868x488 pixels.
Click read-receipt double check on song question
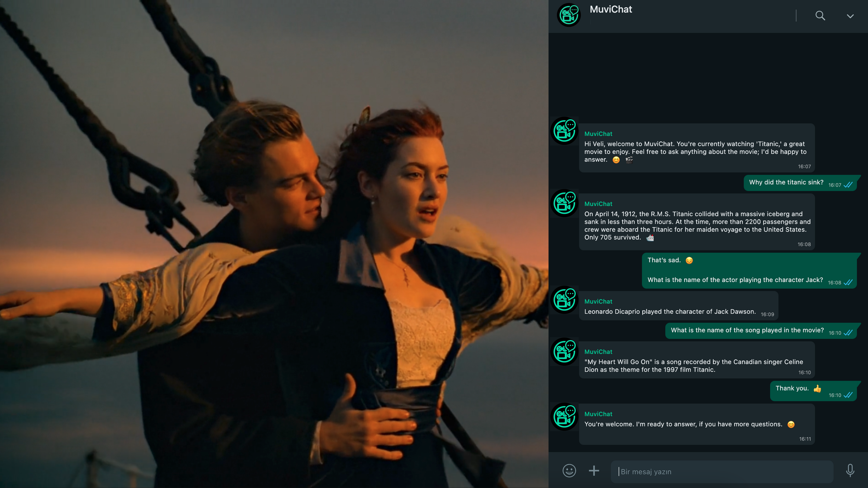[x=848, y=333]
